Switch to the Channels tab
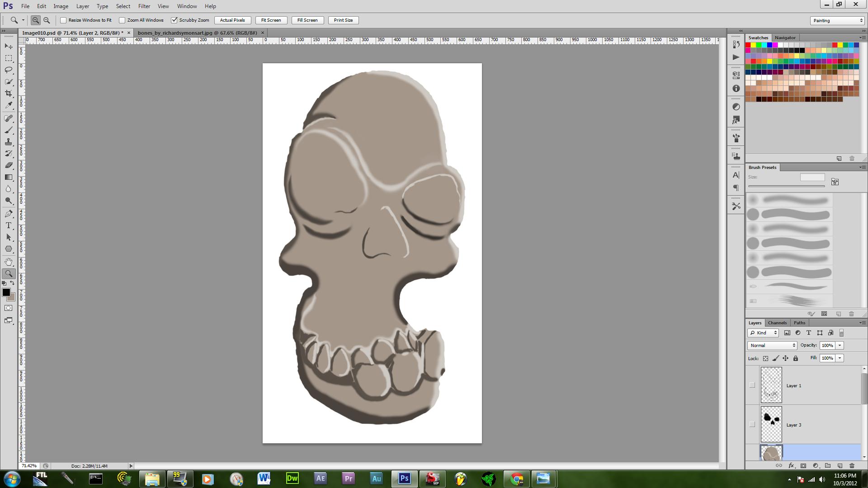The width and height of the screenshot is (868, 488). click(777, 323)
